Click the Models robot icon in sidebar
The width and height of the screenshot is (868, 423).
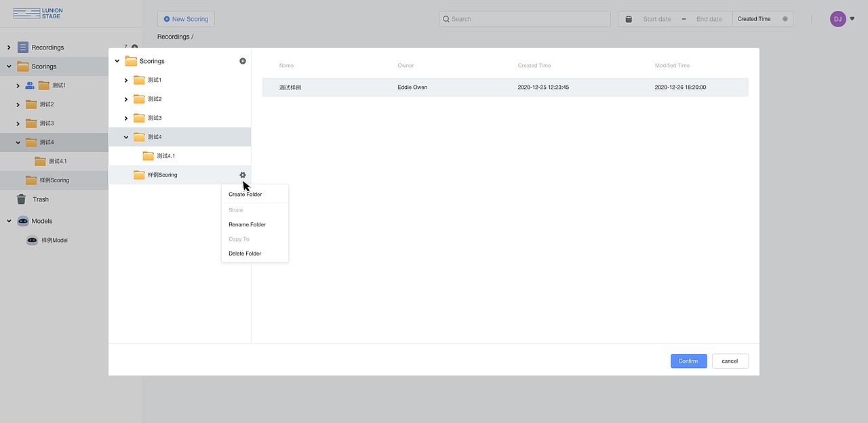[23, 221]
